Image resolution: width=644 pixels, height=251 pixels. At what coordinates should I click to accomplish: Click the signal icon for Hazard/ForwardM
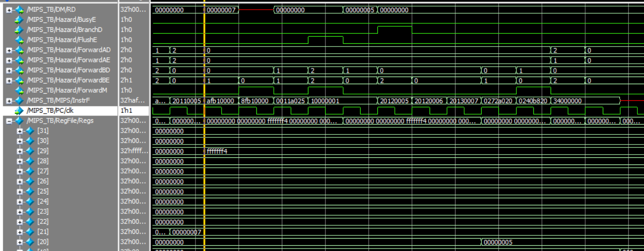pyautogui.click(x=19, y=90)
